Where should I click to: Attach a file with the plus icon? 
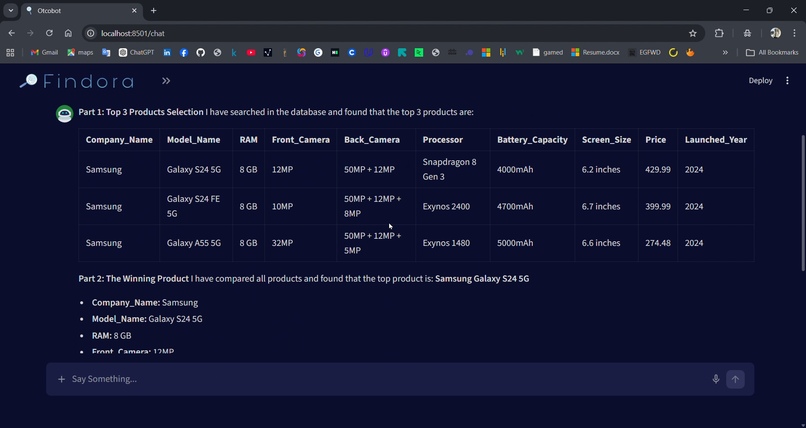pos(61,379)
